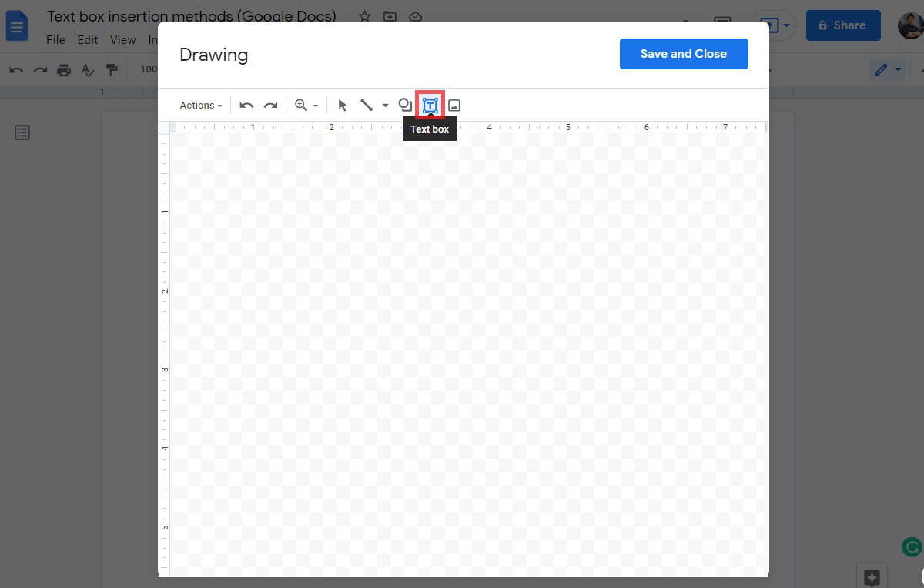Click the Save and Close button
This screenshot has height=588, width=924.
click(x=683, y=54)
